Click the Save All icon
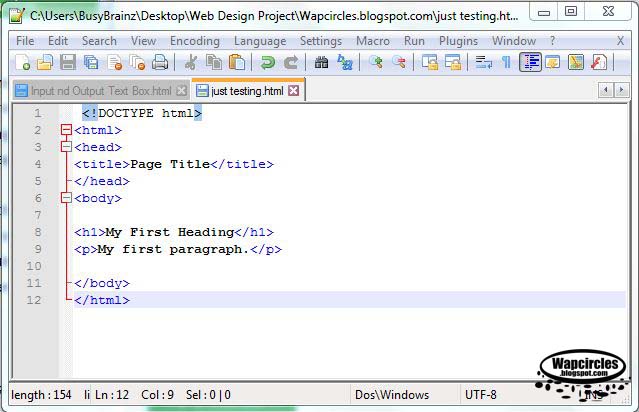 [x=91, y=63]
